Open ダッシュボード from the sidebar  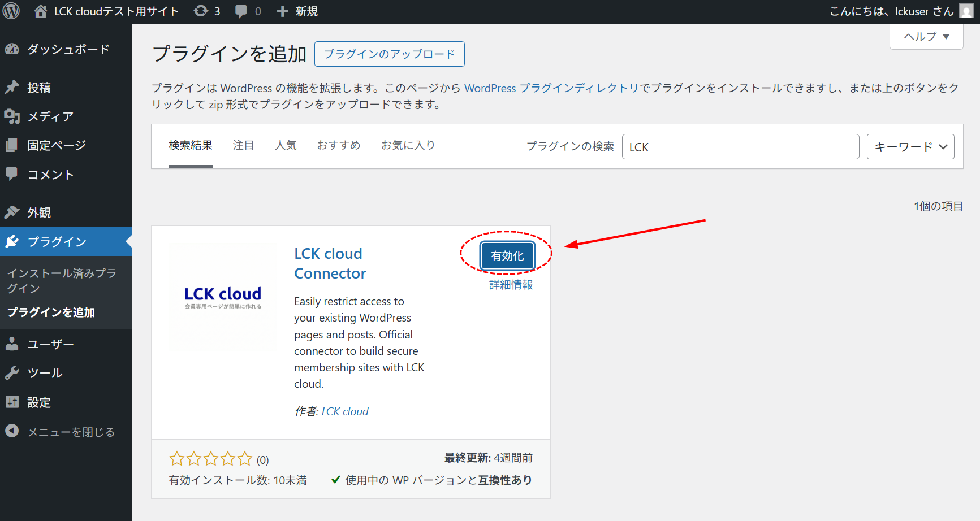68,49
